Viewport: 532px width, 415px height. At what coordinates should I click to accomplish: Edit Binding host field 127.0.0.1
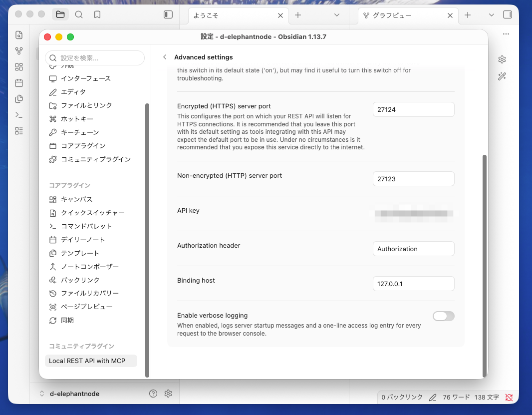pyautogui.click(x=413, y=284)
